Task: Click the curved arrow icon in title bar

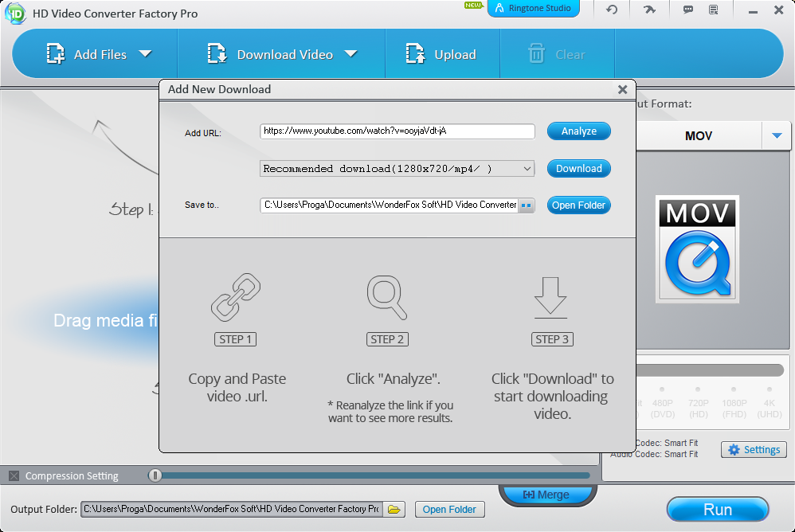Action: click(x=649, y=10)
